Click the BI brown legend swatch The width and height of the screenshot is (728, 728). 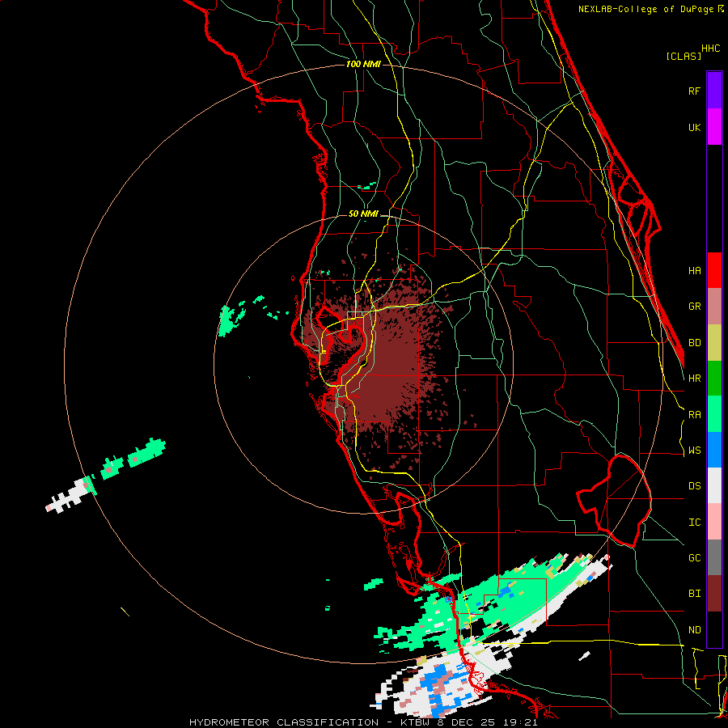click(714, 594)
